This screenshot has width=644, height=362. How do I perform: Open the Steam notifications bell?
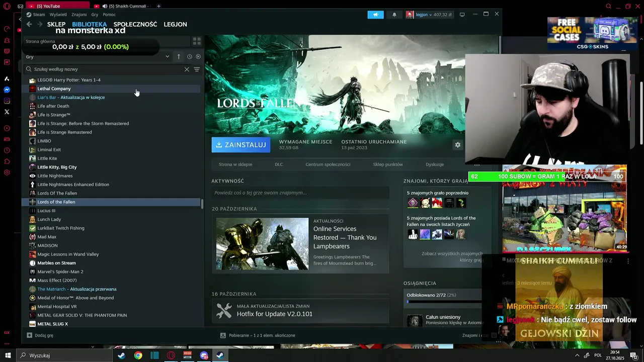point(394,15)
